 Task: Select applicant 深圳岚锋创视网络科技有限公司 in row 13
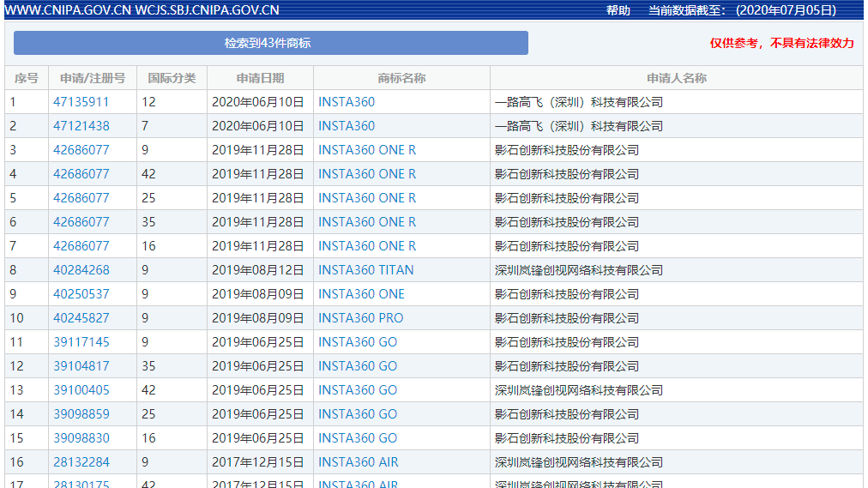(x=578, y=390)
